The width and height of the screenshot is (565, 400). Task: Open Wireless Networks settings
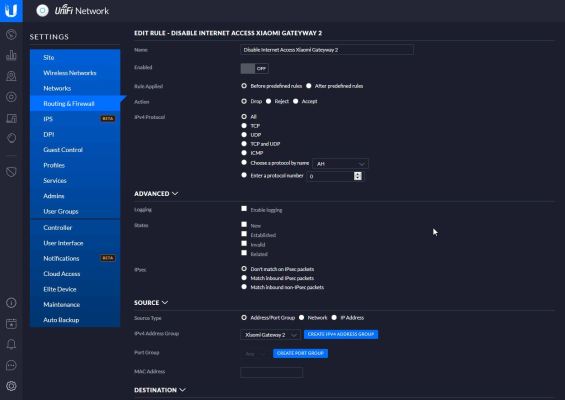tap(75, 73)
